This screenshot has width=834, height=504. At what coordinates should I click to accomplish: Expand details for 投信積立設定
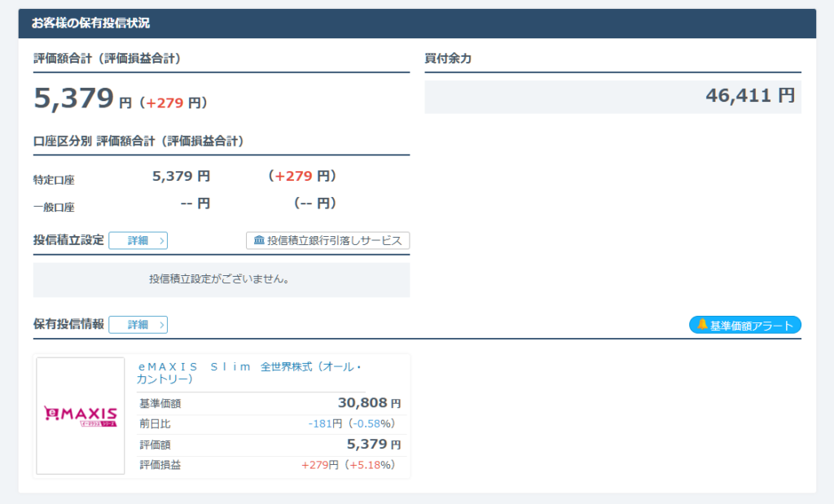pos(138,241)
